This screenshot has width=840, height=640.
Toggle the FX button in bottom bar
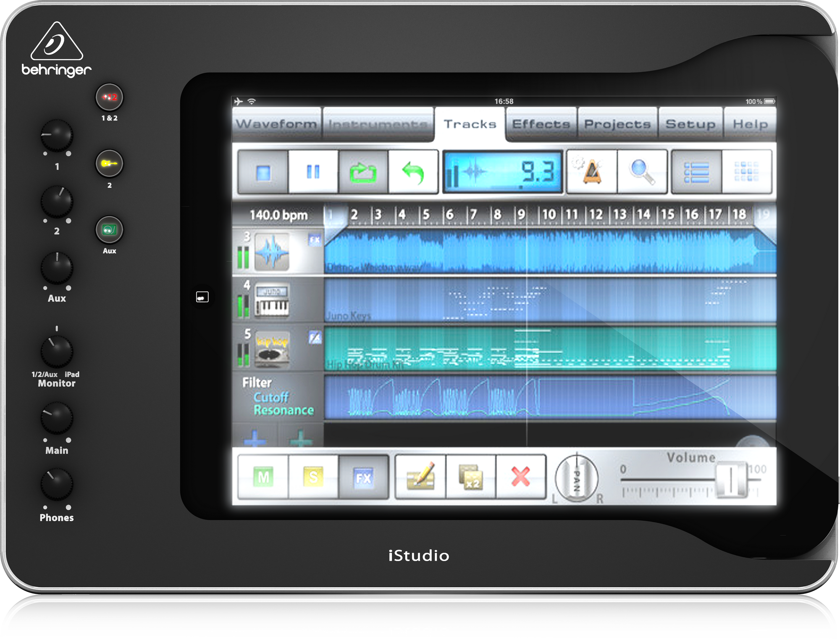363,477
